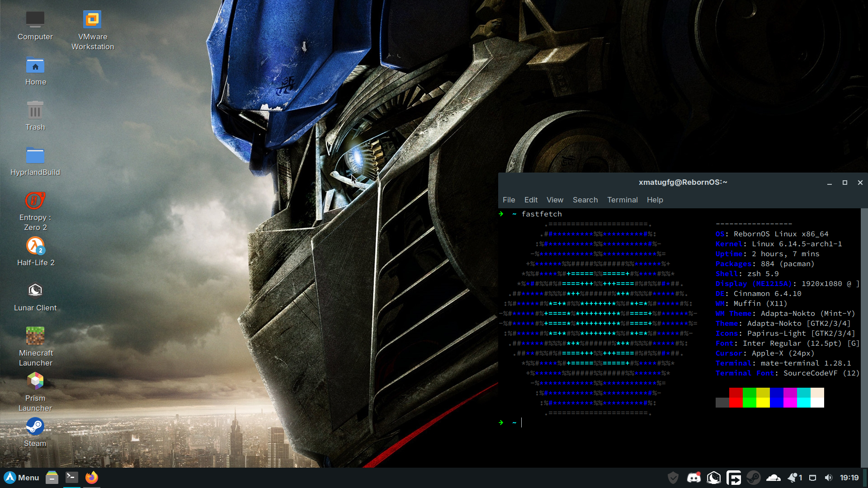This screenshot has height=488, width=868.
Task: Open the Steam tray icon
Action: pyautogui.click(x=753, y=478)
